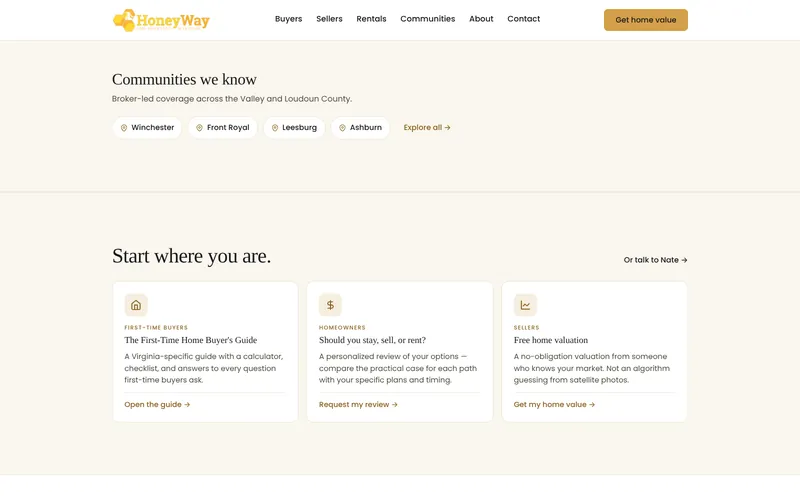Choose the Leesburg community chip
800x500 pixels.
(294, 128)
